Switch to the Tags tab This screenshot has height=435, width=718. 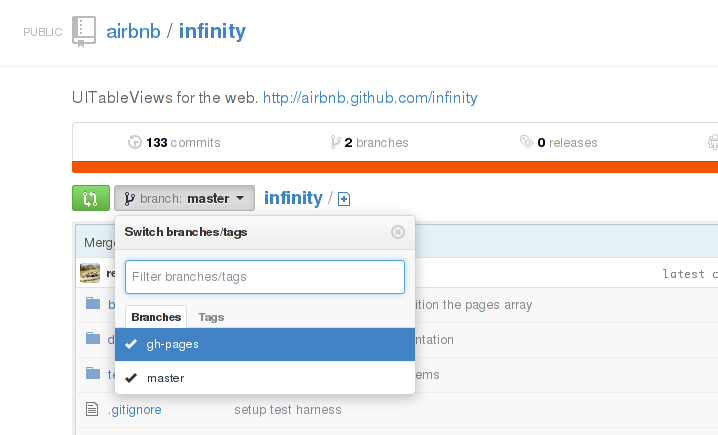tap(211, 317)
